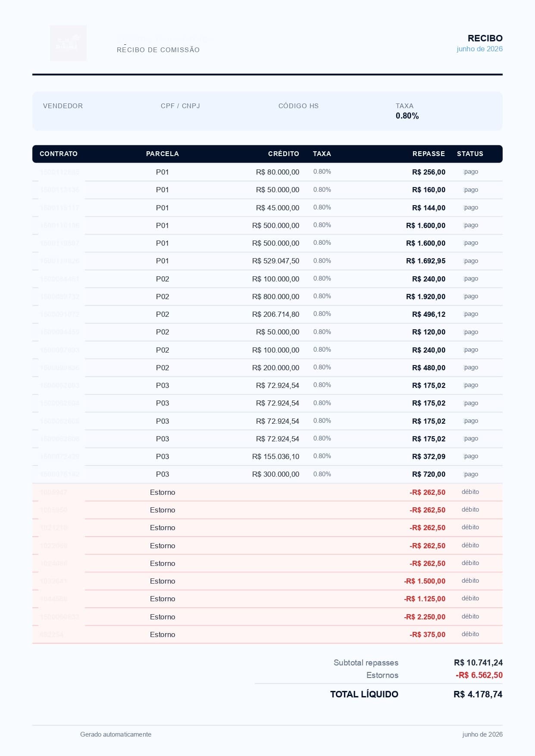The image size is (535, 756).
Task: Click the CRÉDITO column header
Action: pyautogui.click(x=283, y=154)
